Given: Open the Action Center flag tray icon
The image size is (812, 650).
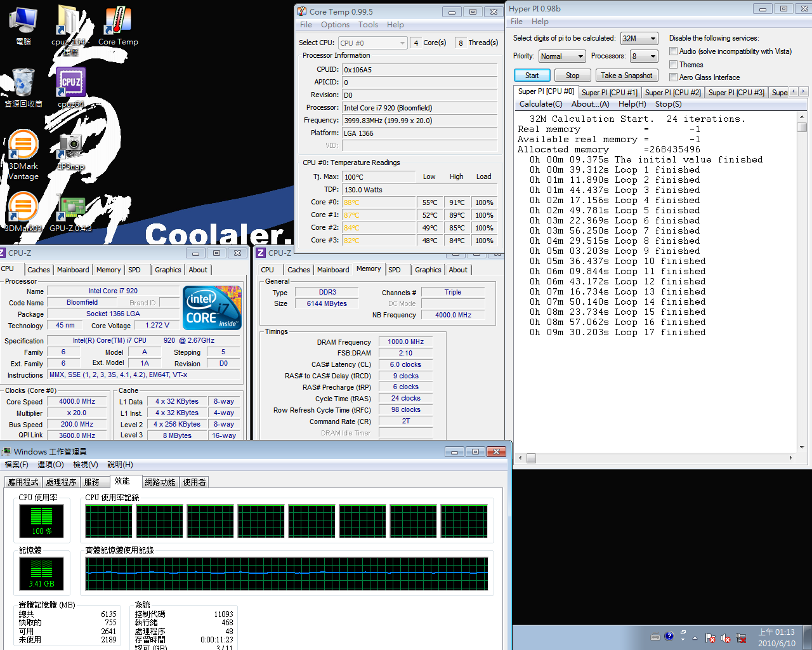Looking at the screenshot, I should pyautogui.click(x=710, y=638).
